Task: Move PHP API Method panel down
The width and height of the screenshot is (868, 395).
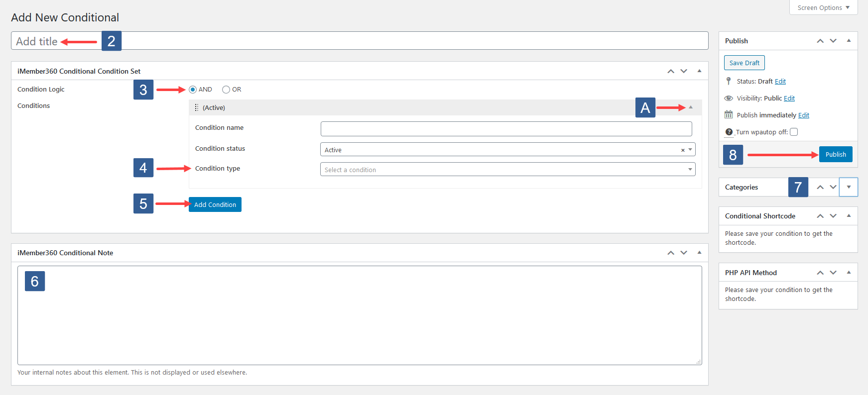Action: pos(833,273)
